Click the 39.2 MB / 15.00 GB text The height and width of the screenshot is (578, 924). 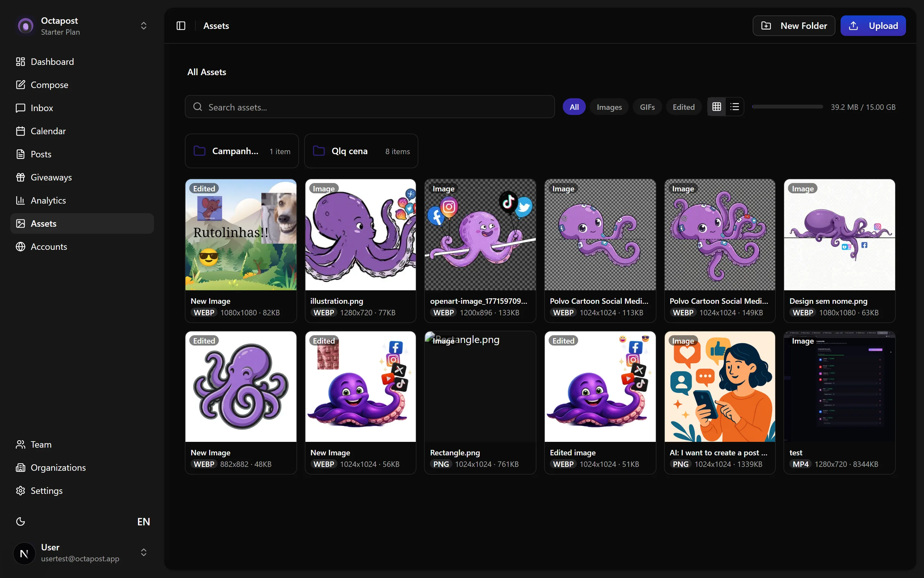[863, 107]
